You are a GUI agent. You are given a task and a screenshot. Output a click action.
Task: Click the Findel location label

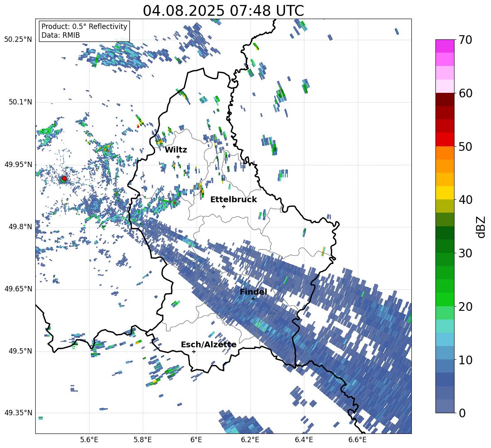click(x=253, y=292)
